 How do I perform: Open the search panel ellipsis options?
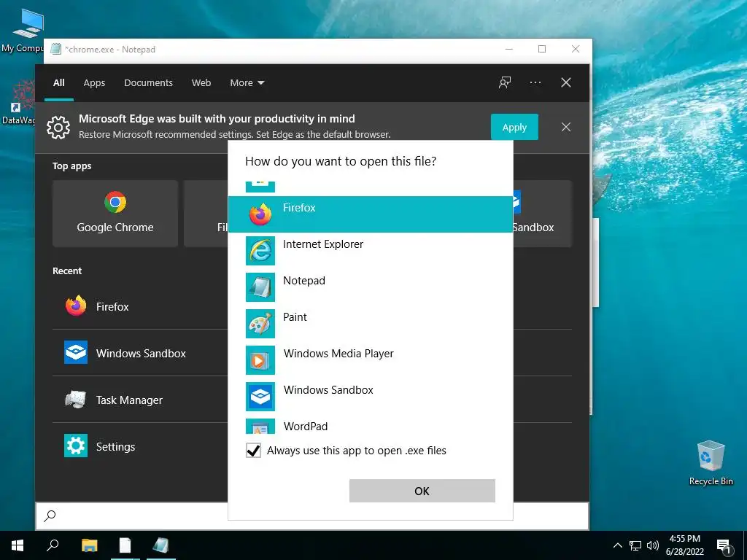coord(535,82)
